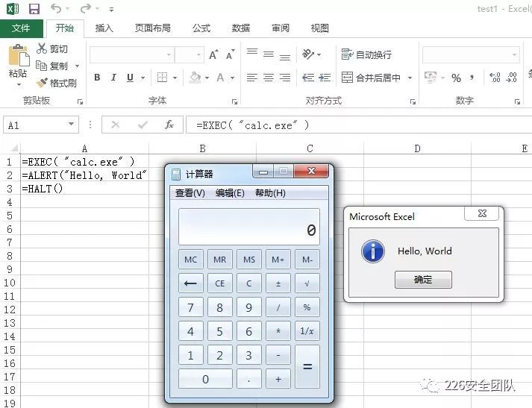Click the font color A icon

point(220,78)
